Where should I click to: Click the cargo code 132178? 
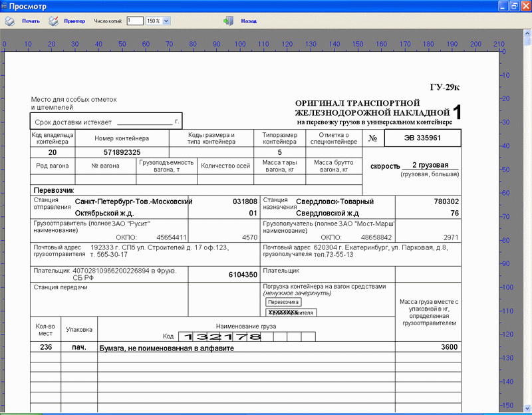pos(223,337)
